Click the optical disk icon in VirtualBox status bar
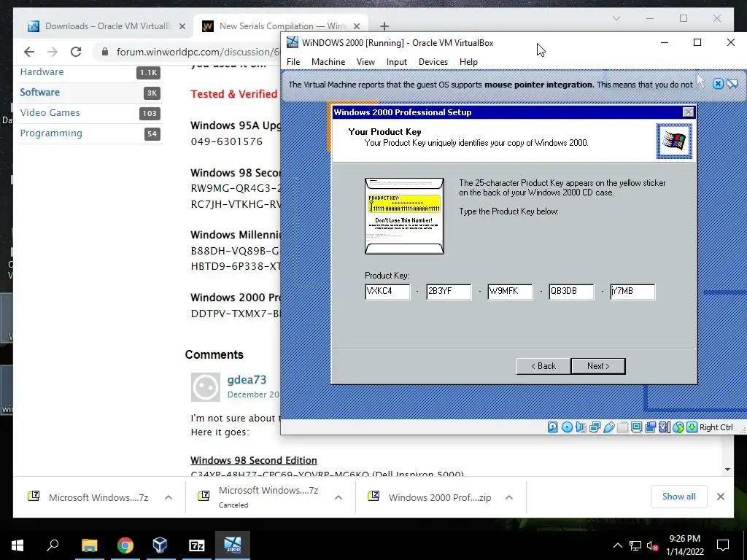 [x=567, y=427]
